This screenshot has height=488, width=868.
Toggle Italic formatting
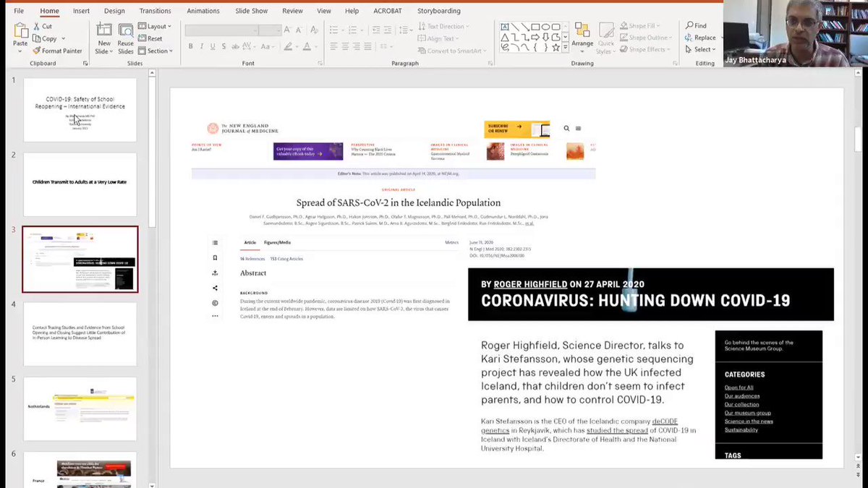click(203, 46)
